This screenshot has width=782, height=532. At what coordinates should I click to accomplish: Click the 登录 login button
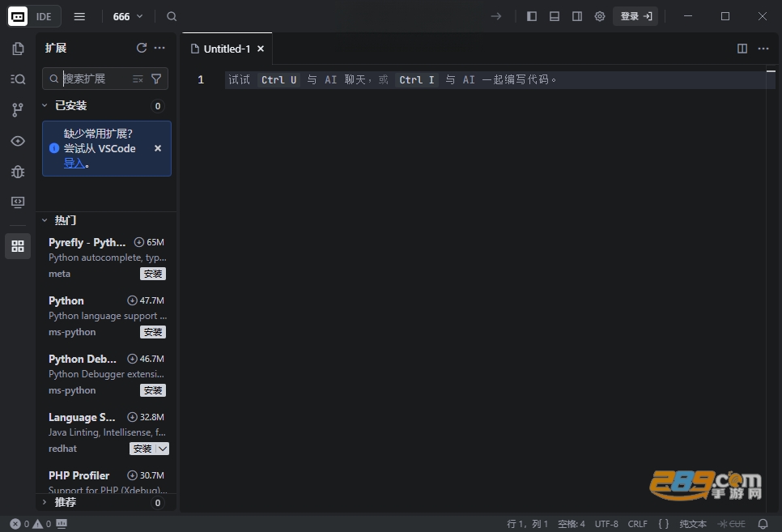(x=635, y=16)
